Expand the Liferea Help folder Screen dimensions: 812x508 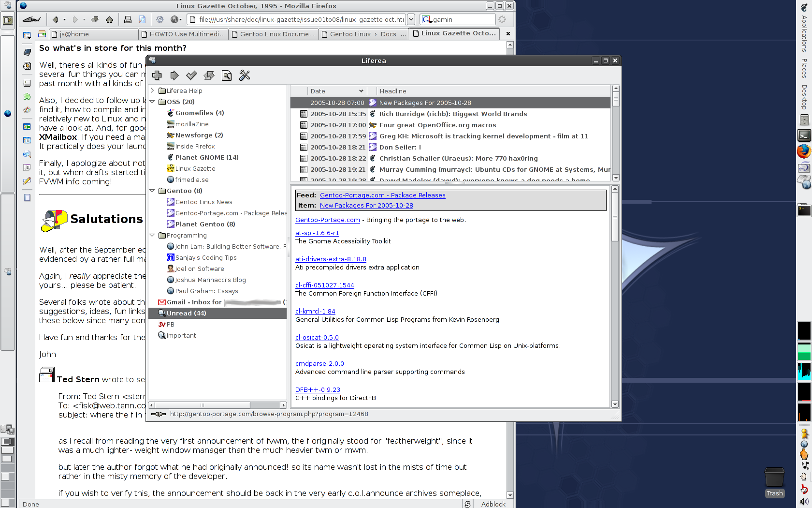(152, 90)
